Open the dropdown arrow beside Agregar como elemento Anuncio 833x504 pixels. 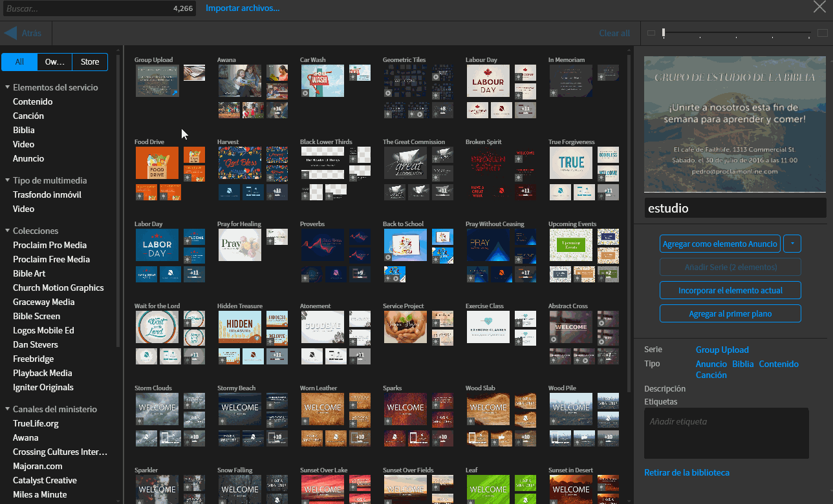point(792,244)
